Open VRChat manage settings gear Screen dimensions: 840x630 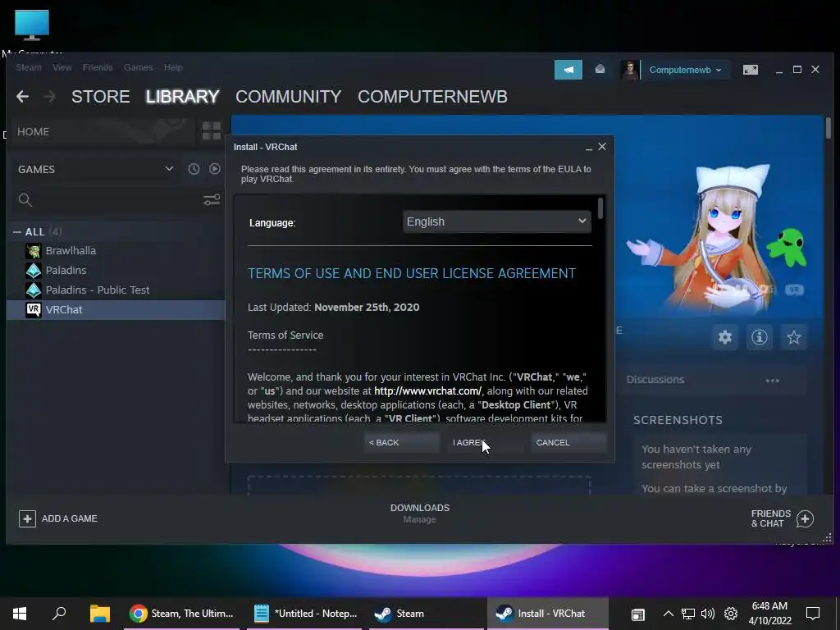tap(725, 337)
